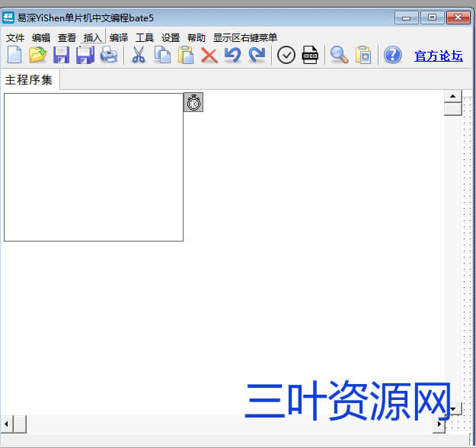Select the 主程序集 tab
The width and height of the screenshot is (476, 448).
[x=30, y=80]
